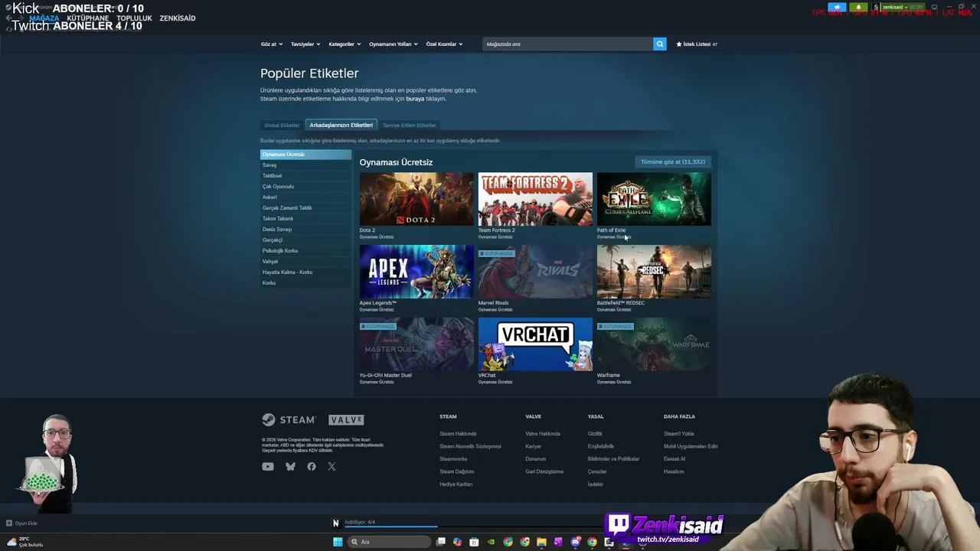The width and height of the screenshot is (980, 551).
Task: Expand the Kategoriler menu
Action: [345, 44]
